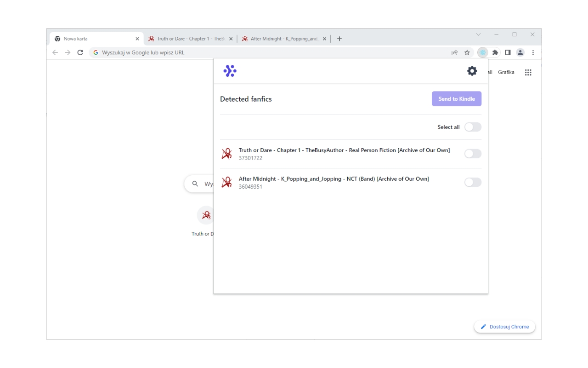Go back to the previous page
The height and width of the screenshot is (368, 588).
55,52
